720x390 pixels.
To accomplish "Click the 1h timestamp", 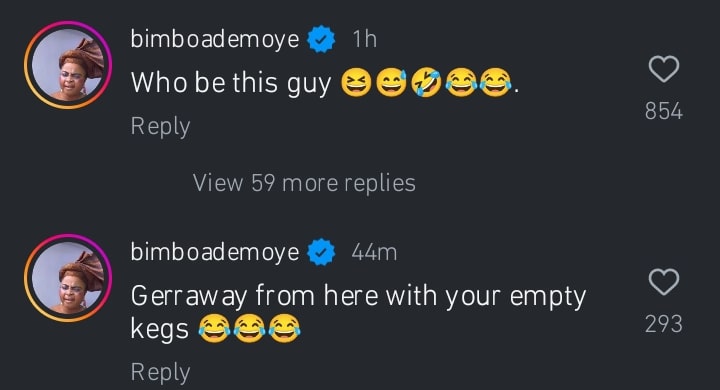I will coord(365,39).
